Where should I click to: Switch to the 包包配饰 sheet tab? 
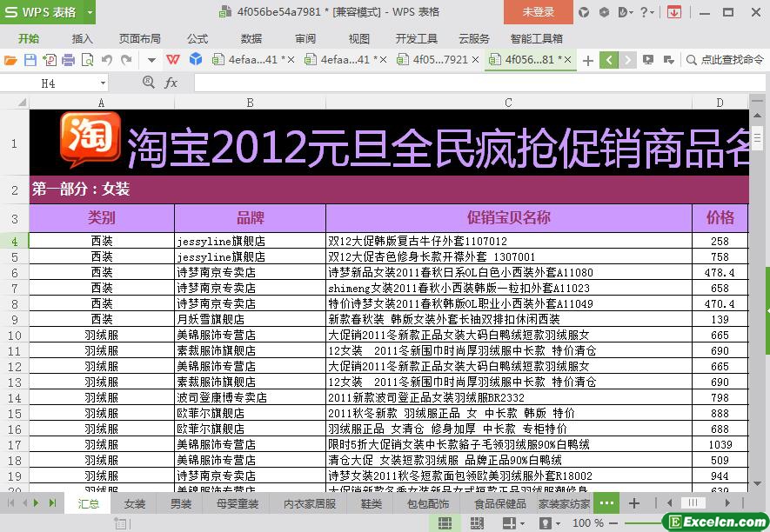tap(428, 503)
